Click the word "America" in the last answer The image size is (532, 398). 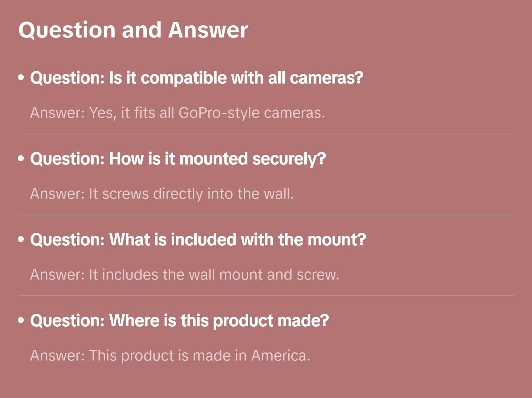coord(279,356)
